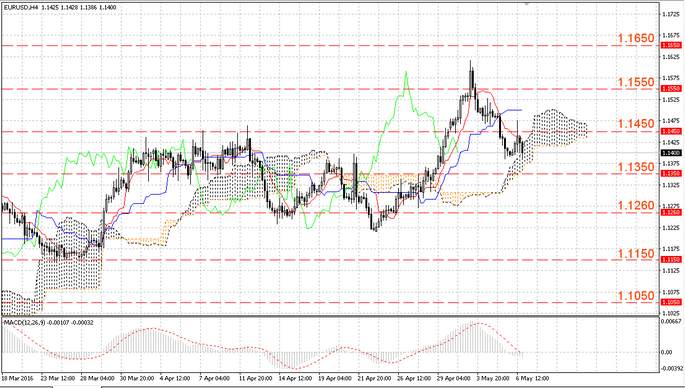
Task: Click the red 1.1050 price tag on axis
Action: (x=671, y=302)
